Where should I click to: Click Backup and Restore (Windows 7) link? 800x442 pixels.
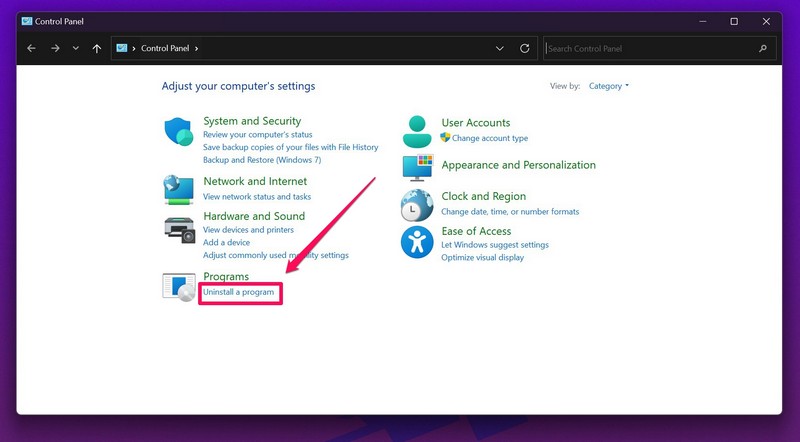pos(262,160)
